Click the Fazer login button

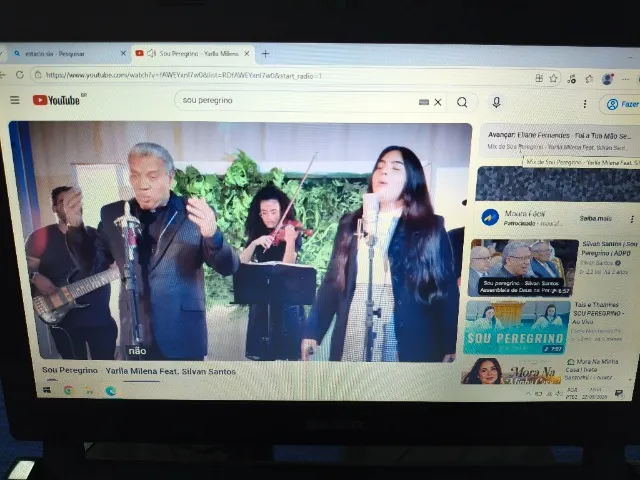coord(620,104)
